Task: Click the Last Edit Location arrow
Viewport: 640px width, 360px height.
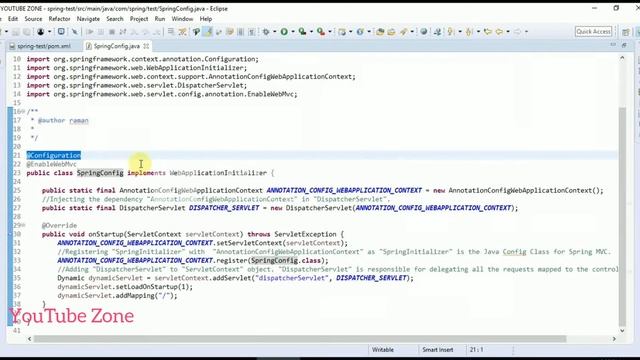Action: [x=487, y=31]
